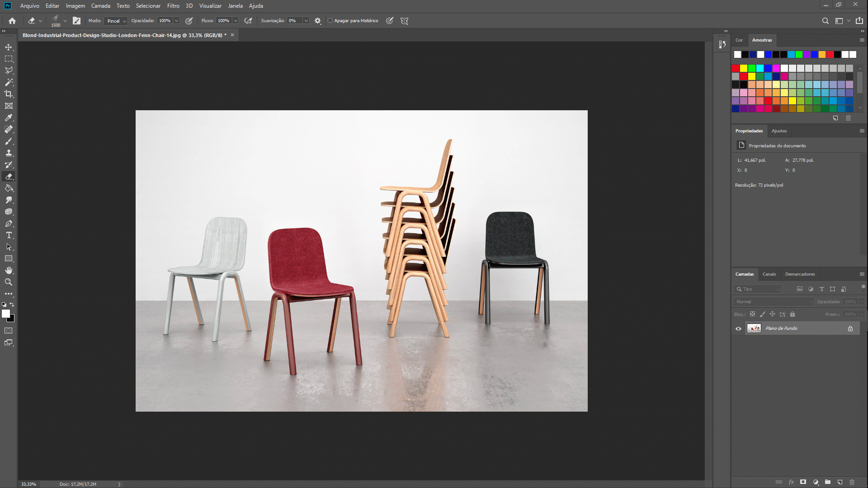Viewport: 868px width, 488px height.
Task: Open the Arquivo menu
Action: (x=30, y=6)
